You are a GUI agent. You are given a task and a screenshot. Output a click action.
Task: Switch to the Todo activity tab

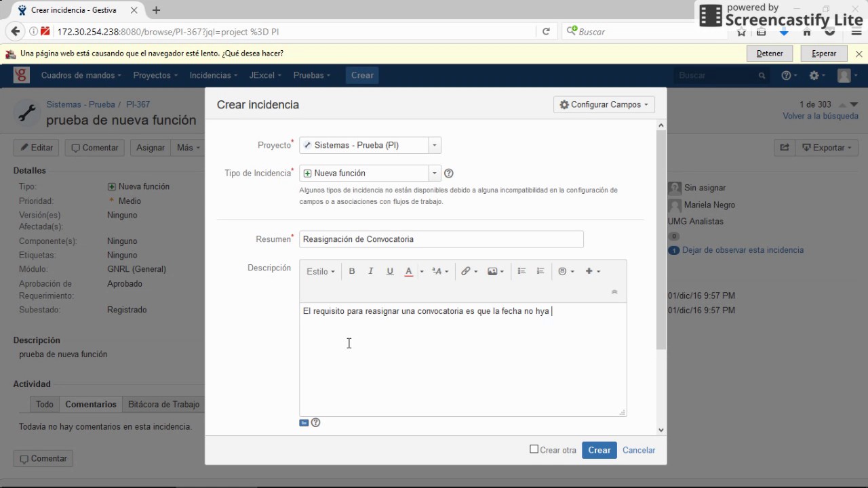click(x=45, y=405)
